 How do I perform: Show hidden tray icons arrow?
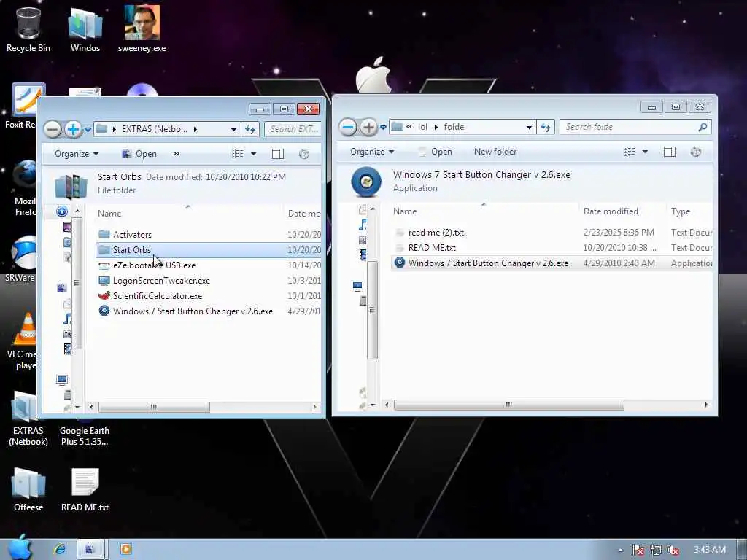pos(620,550)
